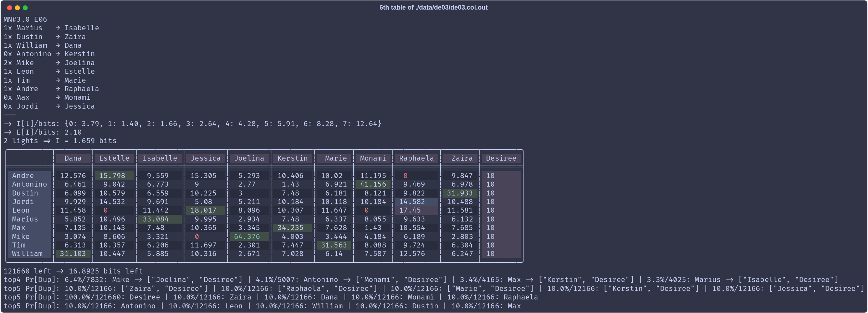Click the 'Jessica' column header

[x=206, y=158]
